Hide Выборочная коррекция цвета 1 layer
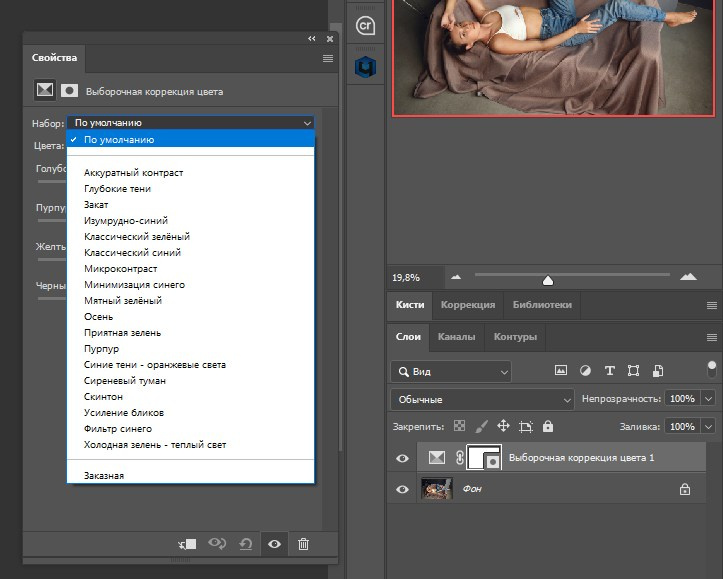 pos(403,458)
